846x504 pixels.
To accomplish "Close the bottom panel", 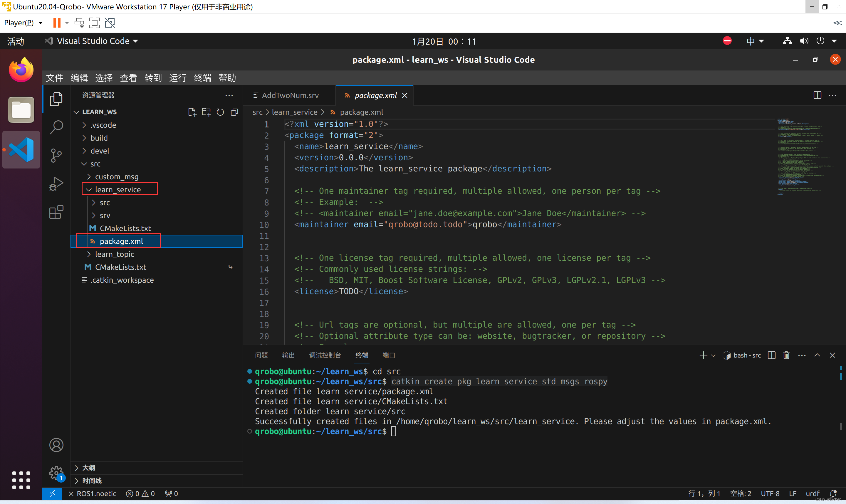I will [x=832, y=355].
